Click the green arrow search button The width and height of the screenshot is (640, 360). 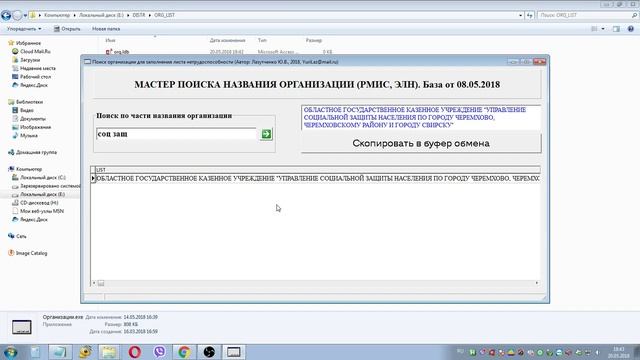266,134
